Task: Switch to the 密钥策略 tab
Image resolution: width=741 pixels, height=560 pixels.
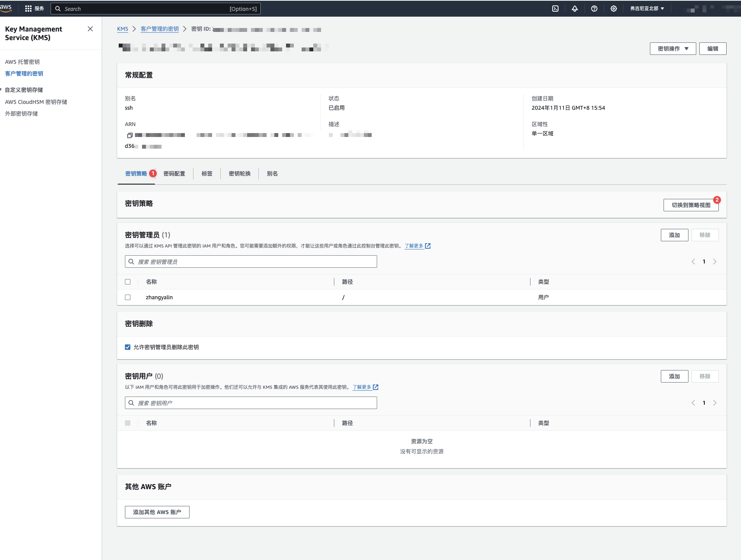Action: [136, 174]
